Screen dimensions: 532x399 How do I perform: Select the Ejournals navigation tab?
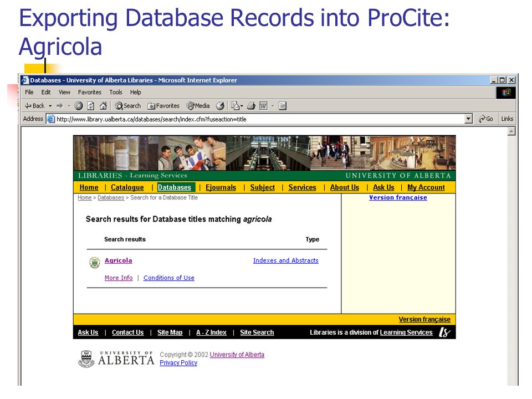(x=221, y=187)
